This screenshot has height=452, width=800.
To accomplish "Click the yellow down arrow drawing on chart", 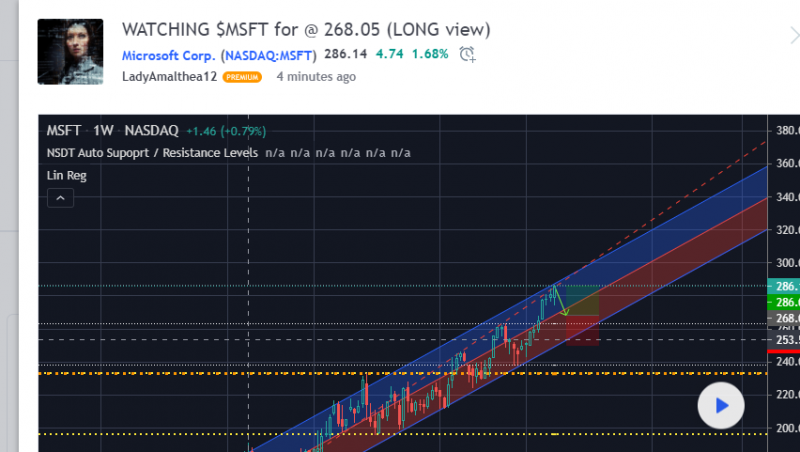I will [561, 301].
